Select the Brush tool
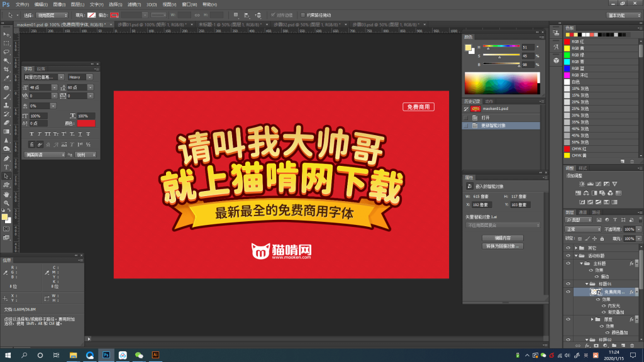 coord(6,96)
